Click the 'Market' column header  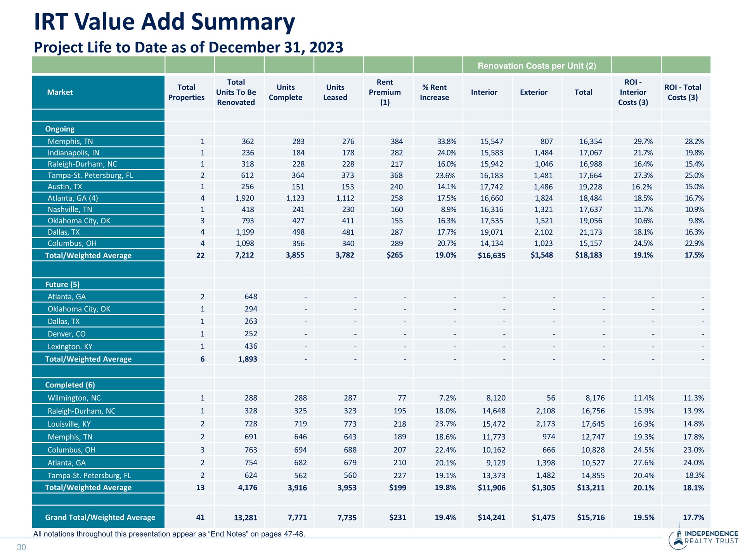click(60, 92)
